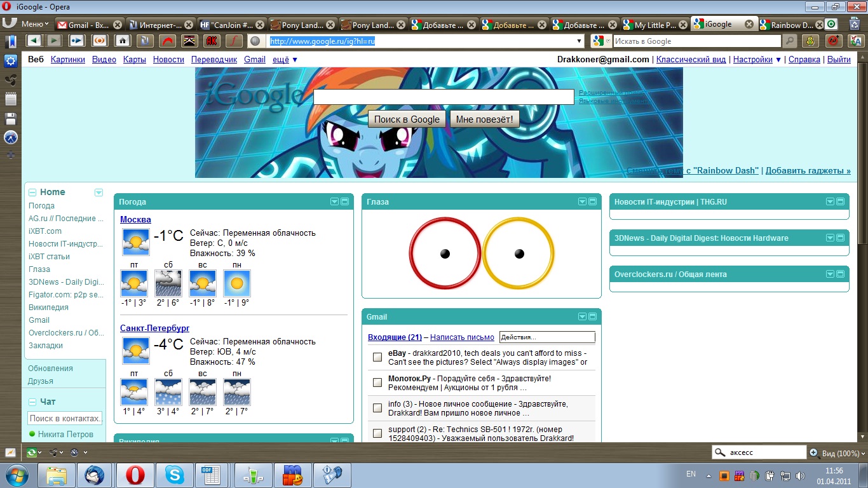Expand the address bar history dropdown

(x=579, y=41)
